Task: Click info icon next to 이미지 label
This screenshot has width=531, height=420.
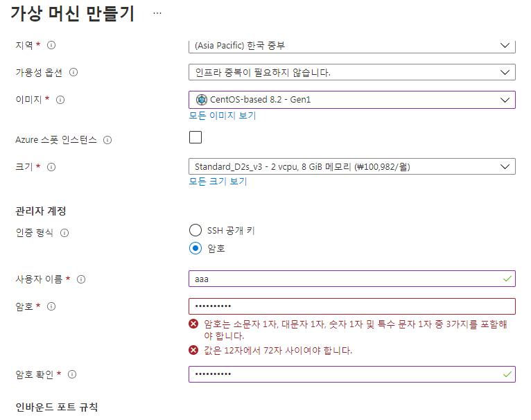Action: point(60,100)
